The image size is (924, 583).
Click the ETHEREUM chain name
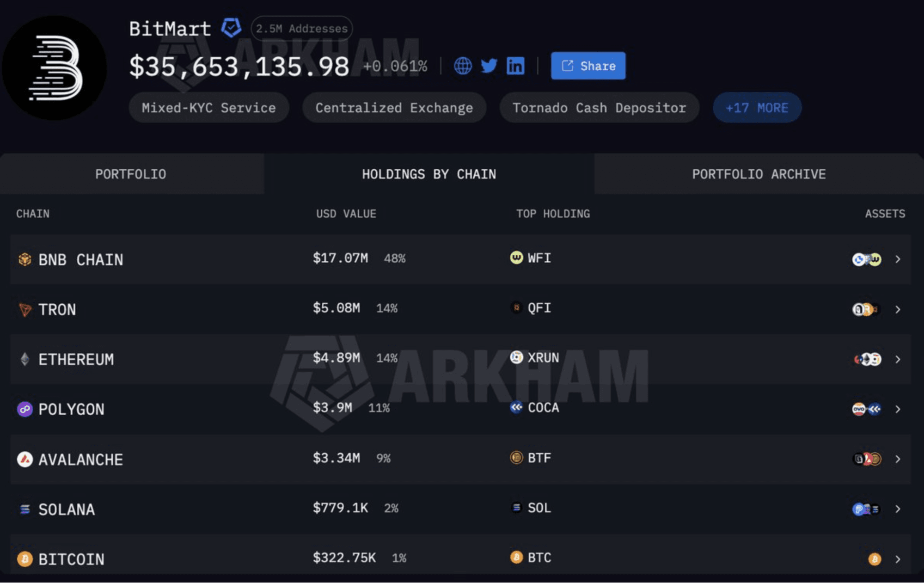click(76, 360)
